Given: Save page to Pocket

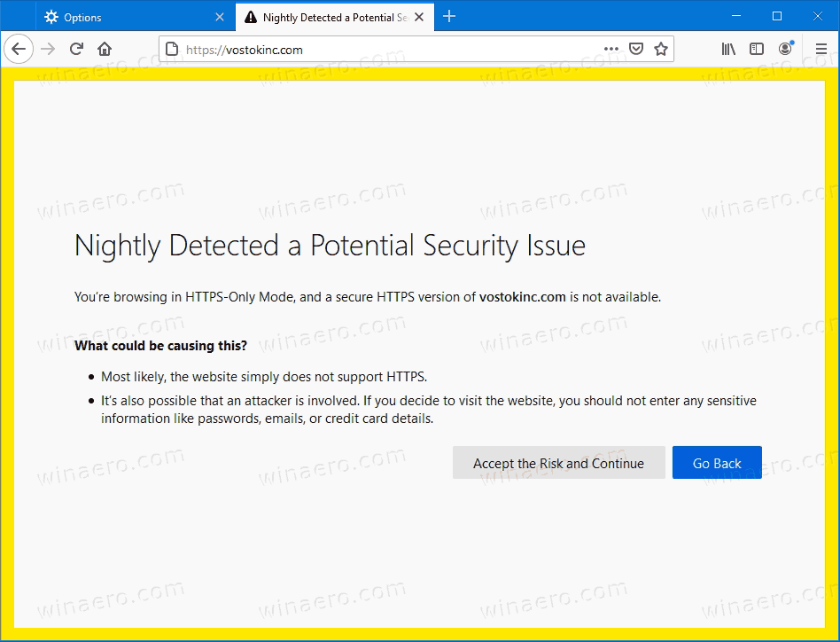Looking at the screenshot, I should (636, 50).
